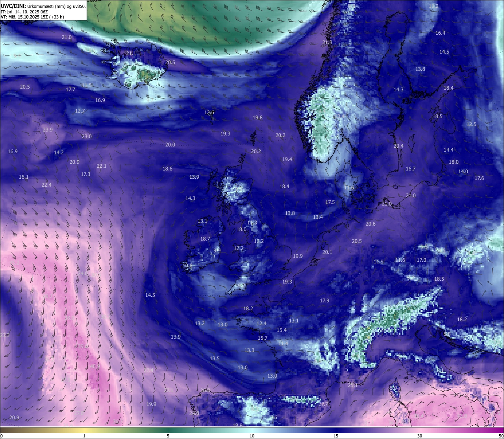Click the map value '11.9'
Image resolution: width=504 pixels, height=439 pixels.
[x=378, y=262]
